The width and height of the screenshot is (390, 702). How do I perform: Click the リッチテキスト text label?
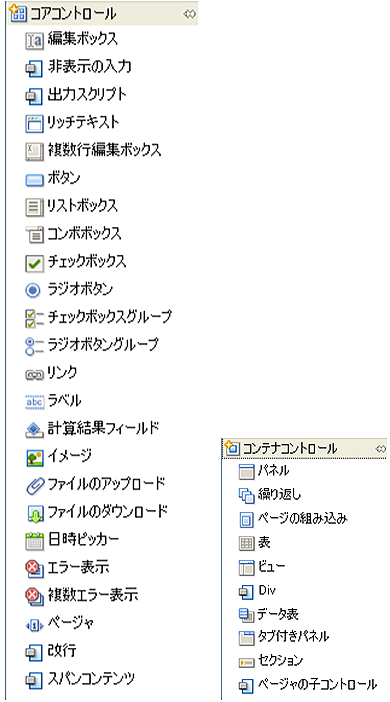point(83,122)
